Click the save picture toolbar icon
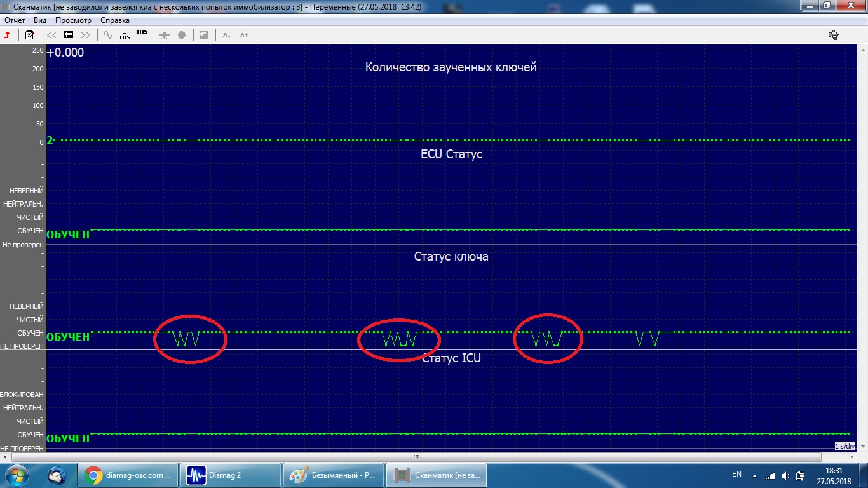The width and height of the screenshot is (868, 488). pos(203,35)
